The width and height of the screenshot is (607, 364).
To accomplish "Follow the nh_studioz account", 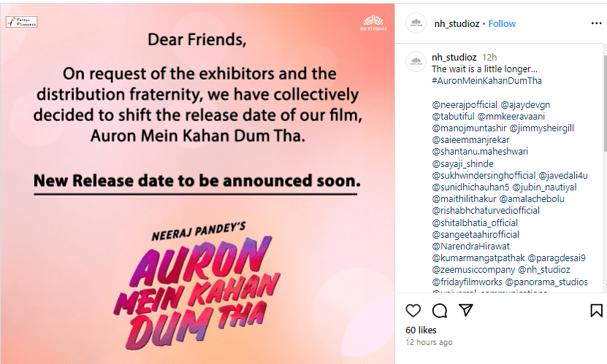I will (502, 23).
